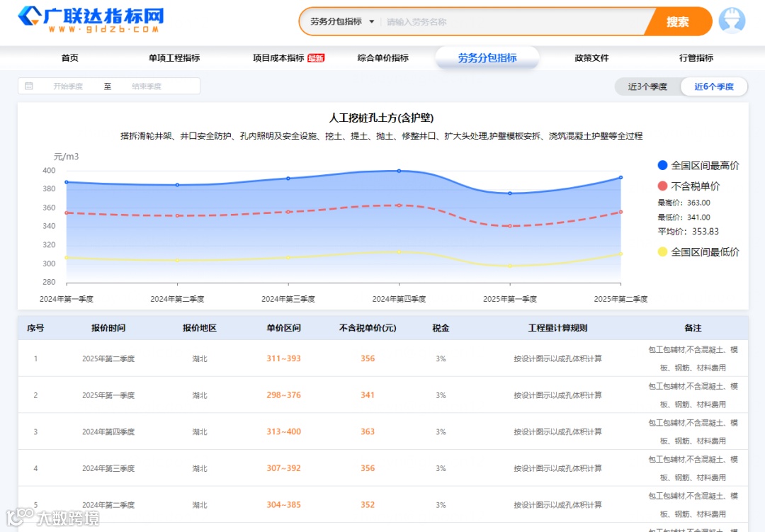Toggle the 全国区间最低价 legend series

(x=698, y=252)
